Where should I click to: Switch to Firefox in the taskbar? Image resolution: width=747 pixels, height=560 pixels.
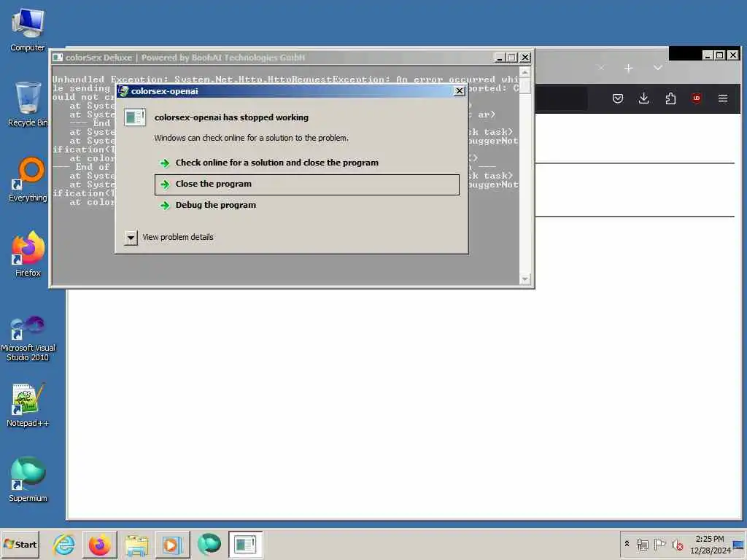[x=99, y=544]
